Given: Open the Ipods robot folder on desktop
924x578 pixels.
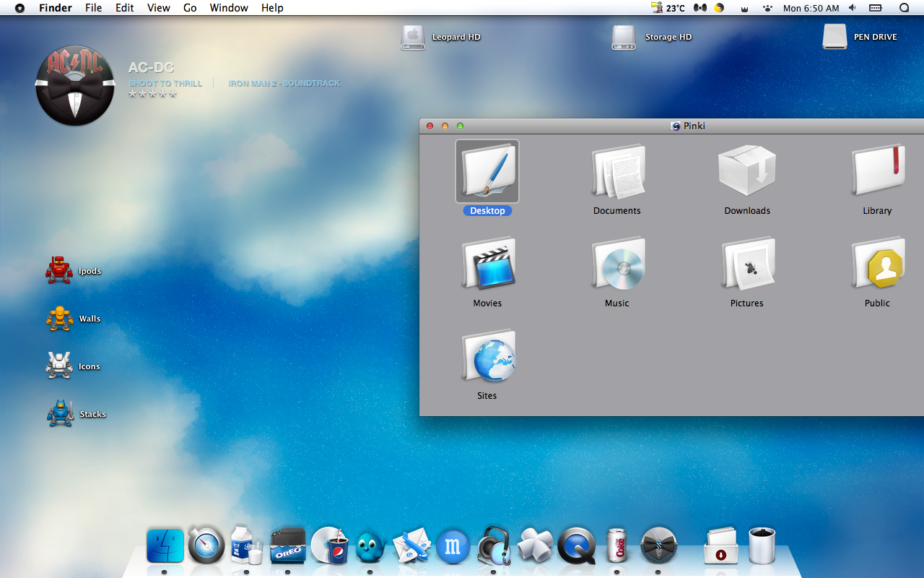Looking at the screenshot, I should (x=59, y=271).
